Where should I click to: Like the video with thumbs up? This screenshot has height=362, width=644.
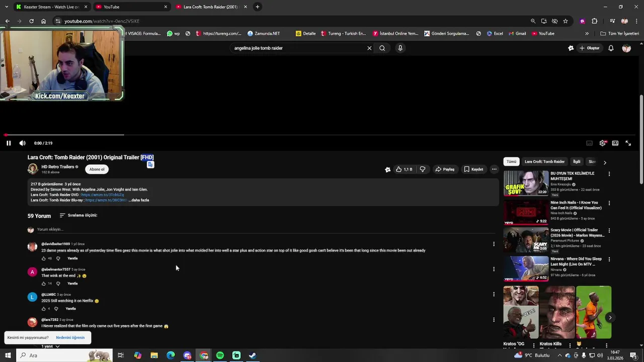pyautogui.click(x=404, y=169)
